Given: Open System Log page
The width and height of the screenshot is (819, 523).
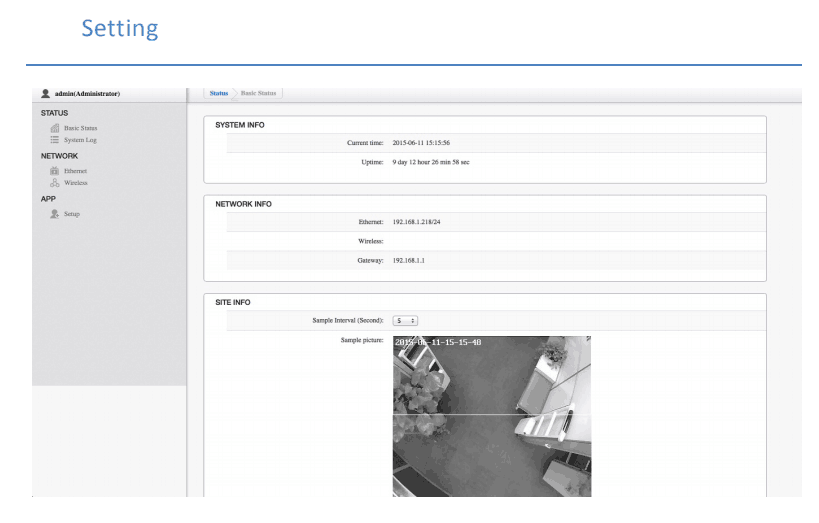Looking at the screenshot, I should tap(80, 140).
